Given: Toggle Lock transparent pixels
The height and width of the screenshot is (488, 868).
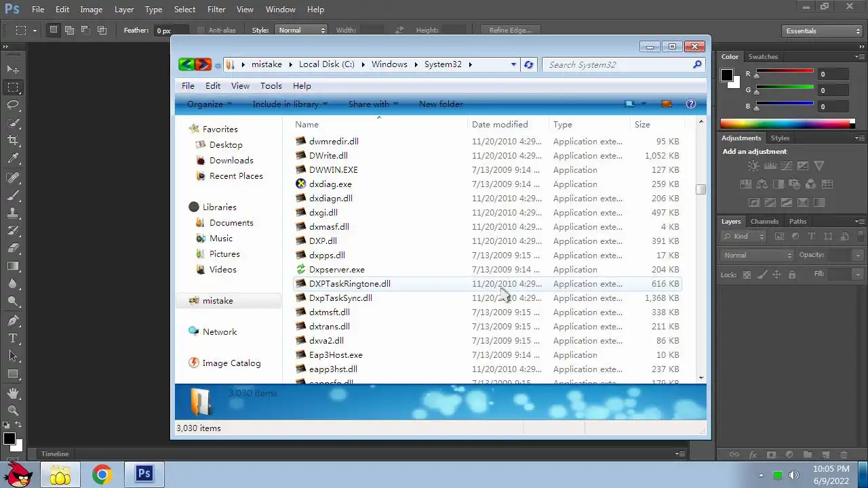Looking at the screenshot, I should pyautogui.click(x=747, y=274).
